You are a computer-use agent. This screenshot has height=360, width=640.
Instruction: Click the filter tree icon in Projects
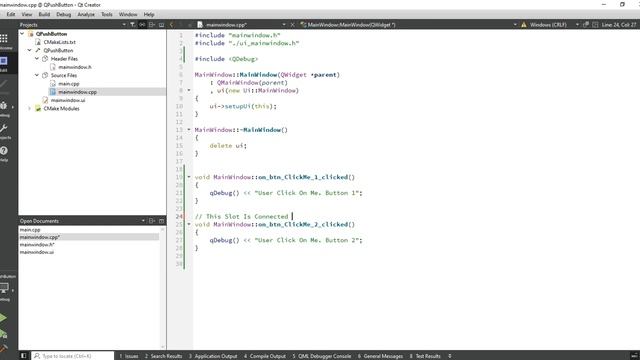[132, 25]
